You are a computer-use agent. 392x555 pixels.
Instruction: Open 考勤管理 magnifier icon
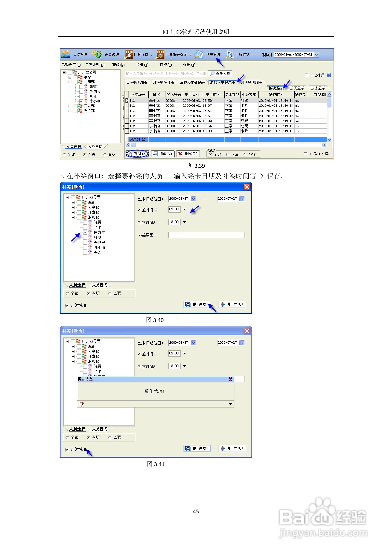click(x=199, y=54)
